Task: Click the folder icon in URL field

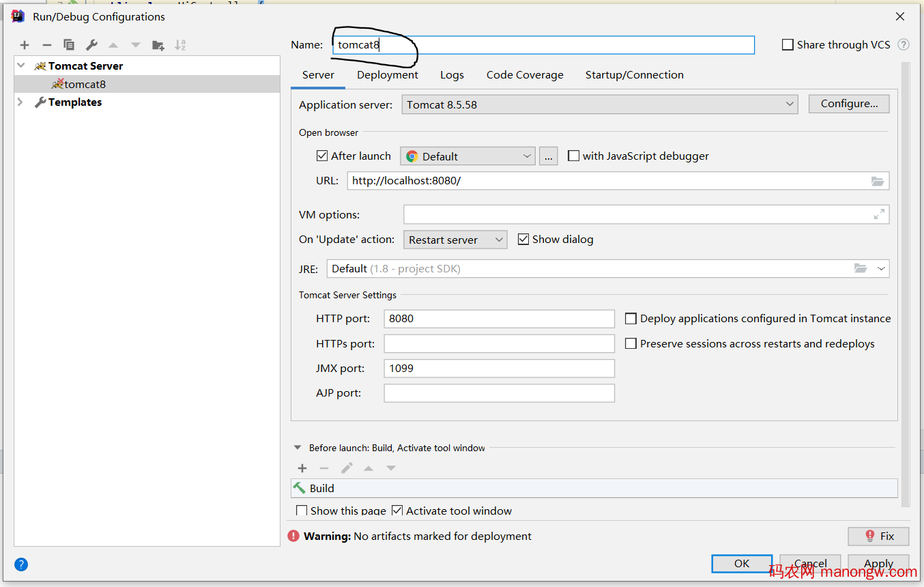Action: pos(877,181)
